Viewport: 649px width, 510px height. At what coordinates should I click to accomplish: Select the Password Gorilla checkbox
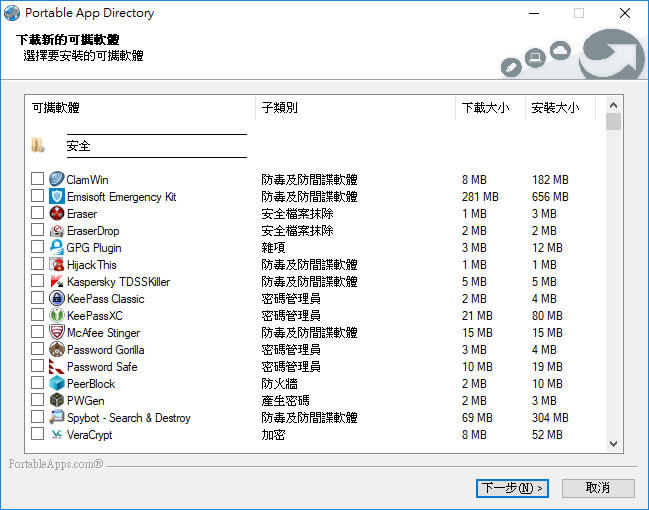pos(37,348)
